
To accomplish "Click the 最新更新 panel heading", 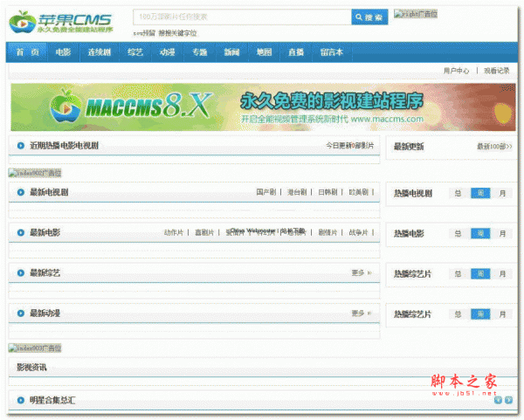I will point(409,147).
